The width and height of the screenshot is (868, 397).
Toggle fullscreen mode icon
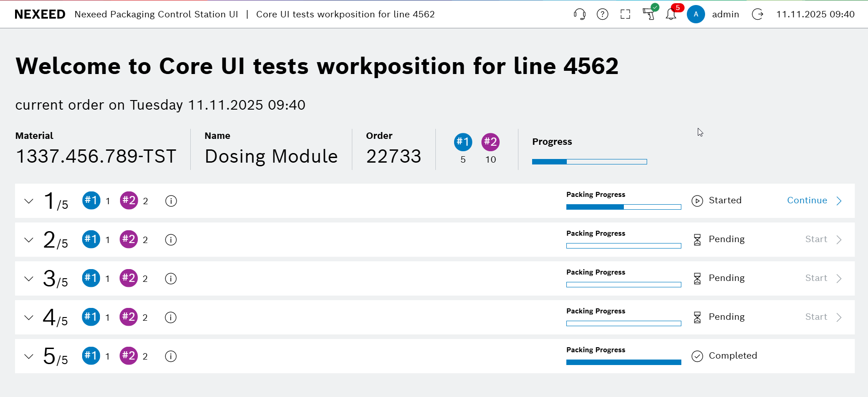coord(625,14)
